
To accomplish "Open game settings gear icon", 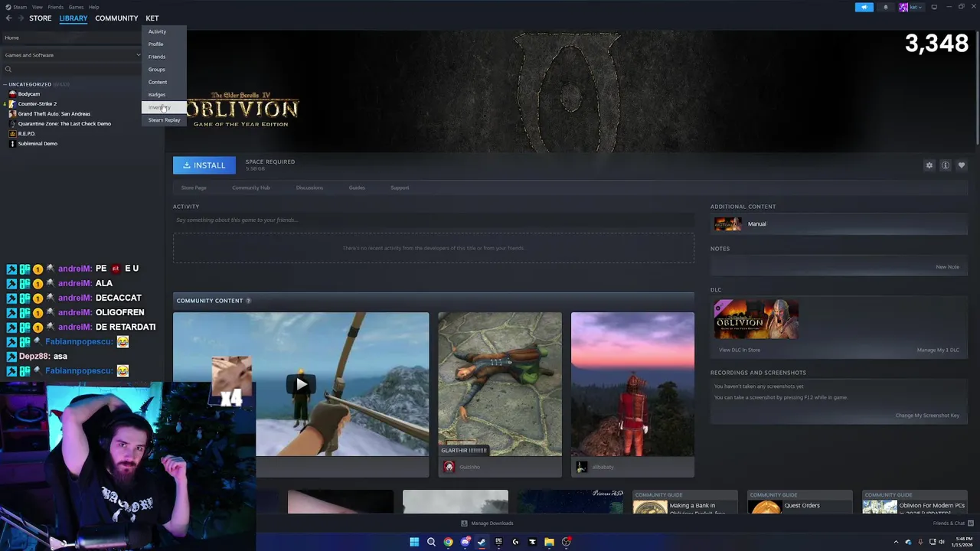I will tap(929, 165).
